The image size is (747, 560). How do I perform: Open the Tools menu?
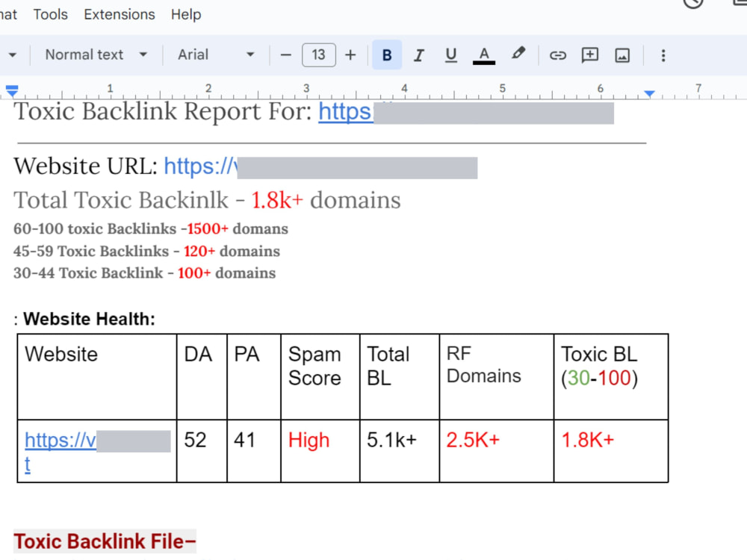(x=51, y=14)
